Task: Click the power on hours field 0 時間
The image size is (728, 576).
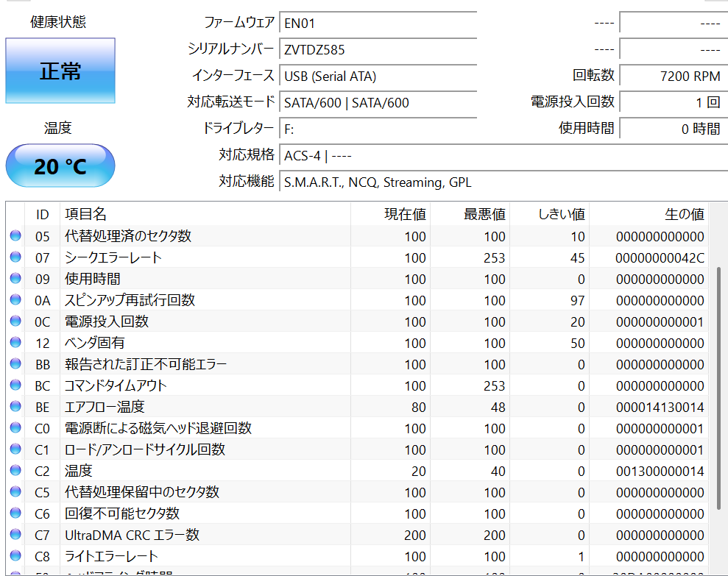Action: point(674,129)
